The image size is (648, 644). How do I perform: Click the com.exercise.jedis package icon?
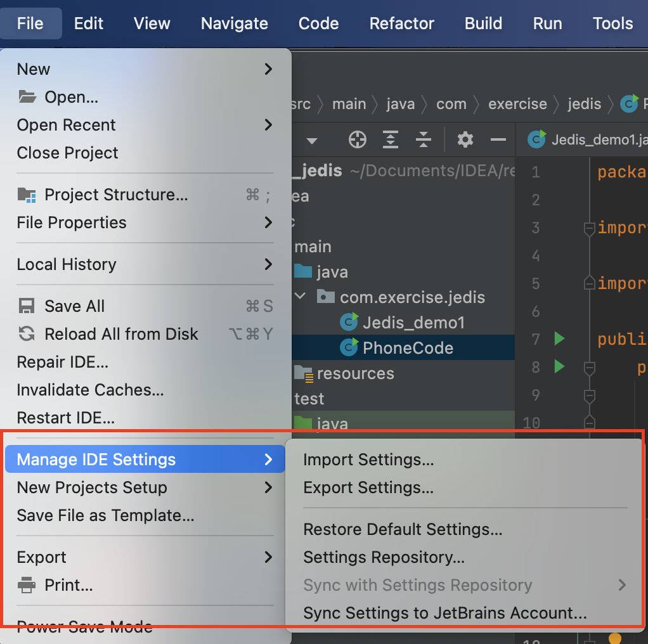click(x=326, y=297)
